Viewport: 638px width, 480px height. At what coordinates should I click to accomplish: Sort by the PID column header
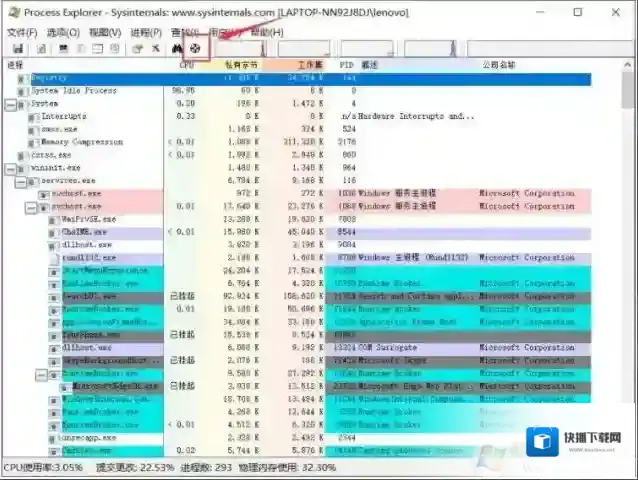click(346, 64)
